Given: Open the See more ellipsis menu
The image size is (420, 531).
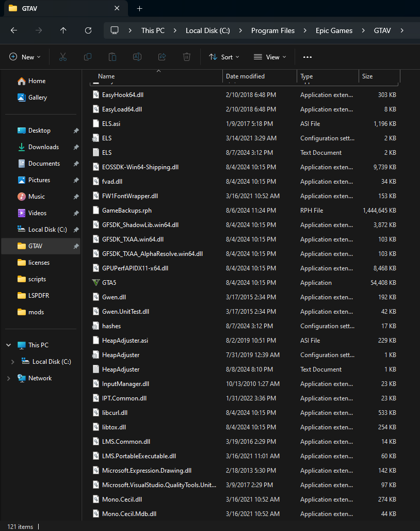Looking at the screenshot, I should pos(308,57).
